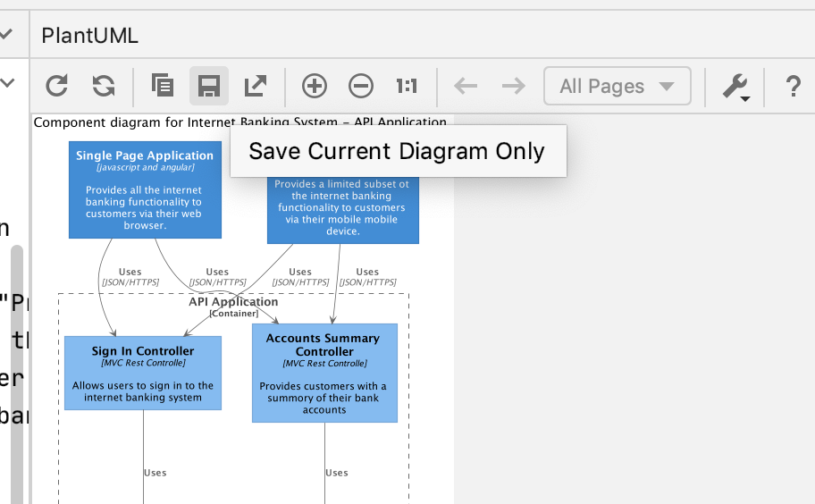Image resolution: width=815 pixels, height=504 pixels.
Task: Open the All Pages dropdown
Action: pos(617,86)
